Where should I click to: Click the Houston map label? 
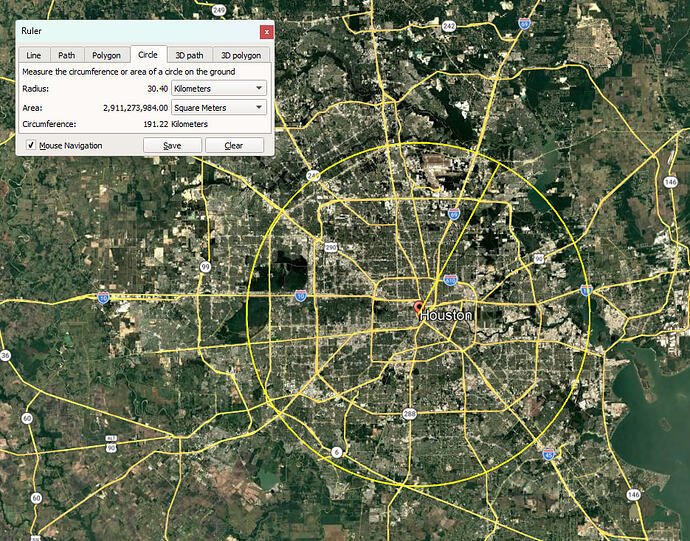pyautogui.click(x=446, y=315)
